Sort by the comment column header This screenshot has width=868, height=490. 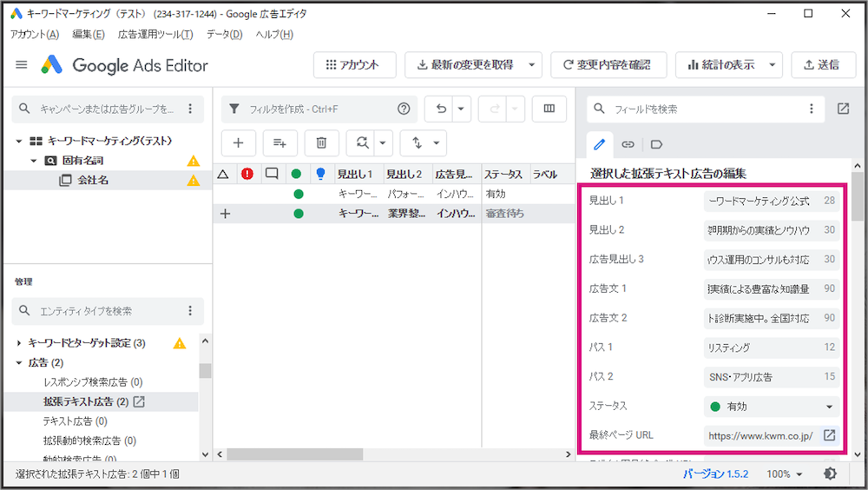[x=272, y=174]
